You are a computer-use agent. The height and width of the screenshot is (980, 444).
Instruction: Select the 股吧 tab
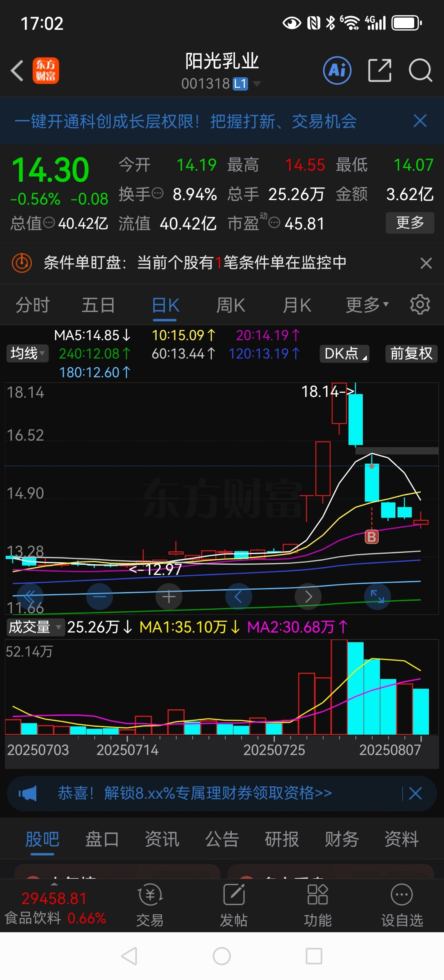point(42,840)
